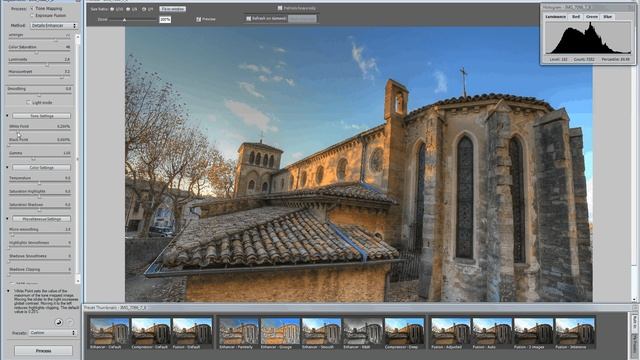Collapse the White Point help text triangle
640x360 pixels.
pos(8,291)
